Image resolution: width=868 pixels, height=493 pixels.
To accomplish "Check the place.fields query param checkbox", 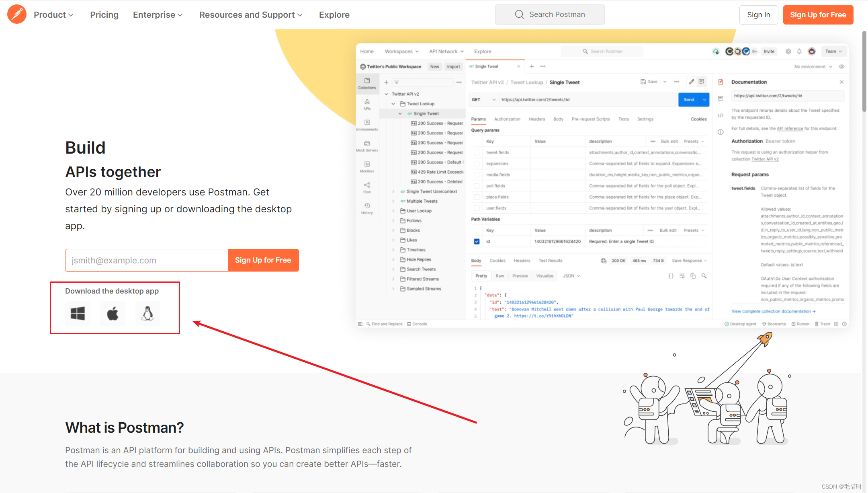I will tap(477, 197).
